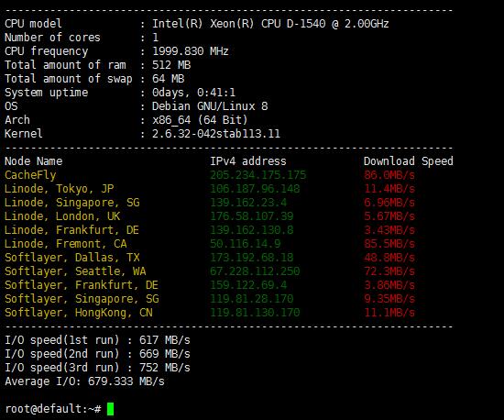
Task: Click the Node Name column header
Action: pyautogui.click(x=33, y=161)
